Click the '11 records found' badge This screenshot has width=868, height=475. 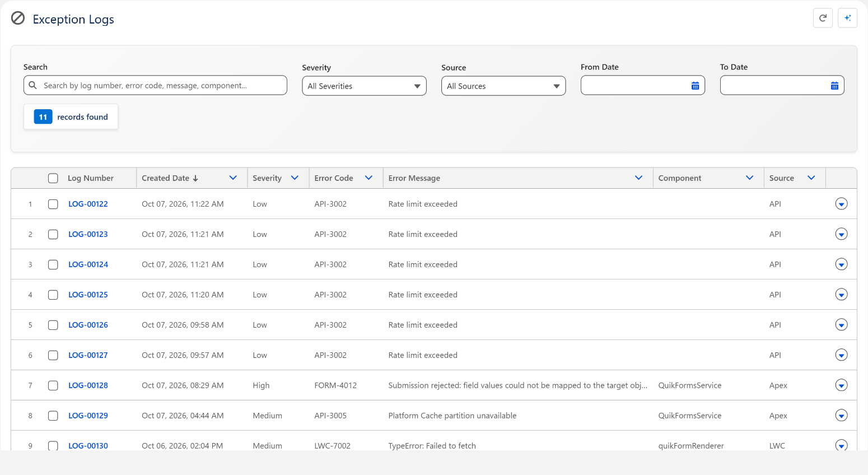click(71, 117)
